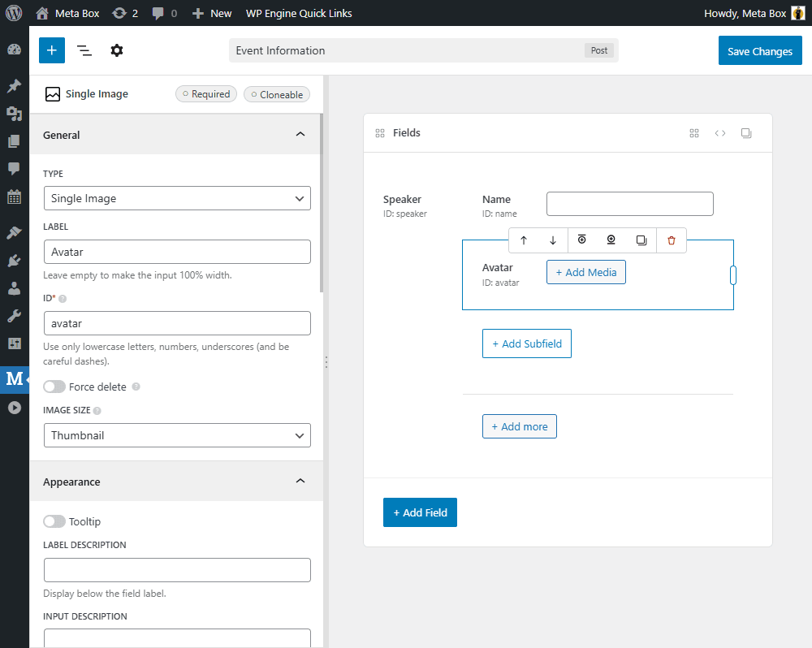Screen dimensions: 812x648
Task: Enable the Force delete toggle
Action: [x=54, y=387]
